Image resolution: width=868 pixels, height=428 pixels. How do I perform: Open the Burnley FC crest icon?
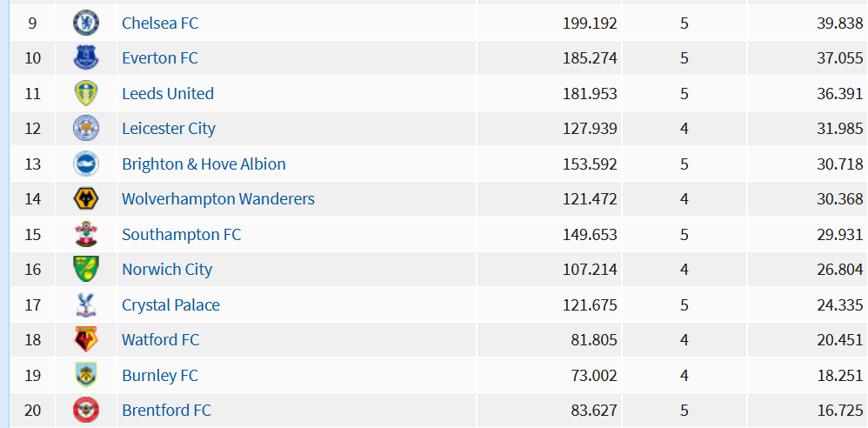tap(86, 375)
